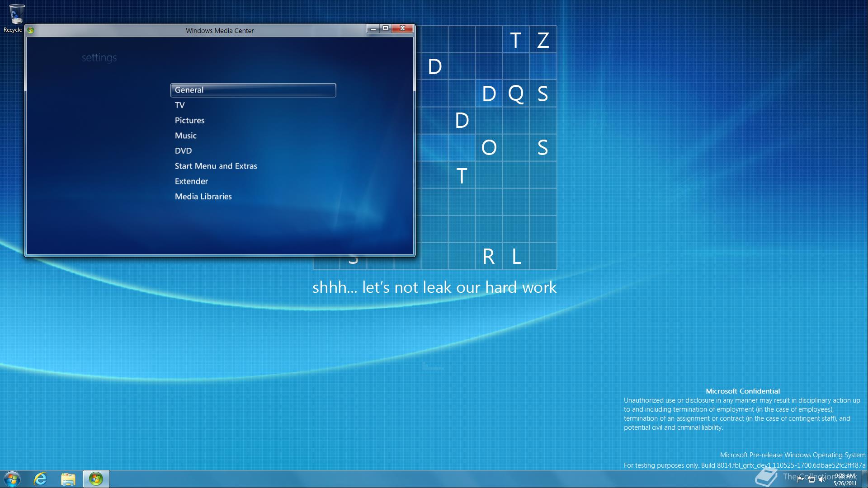Click the Show desktop button at the taskbar's end
Viewport: 868px width, 488px height.
coord(864,479)
